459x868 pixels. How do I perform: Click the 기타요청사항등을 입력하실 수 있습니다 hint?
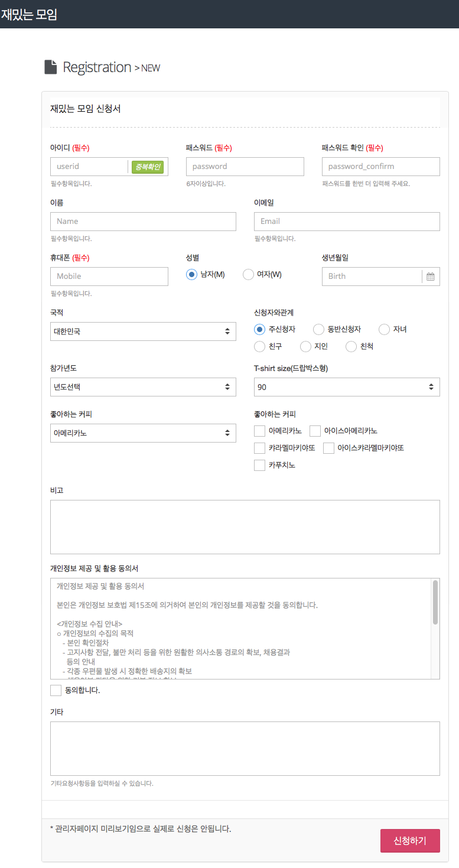(102, 784)
